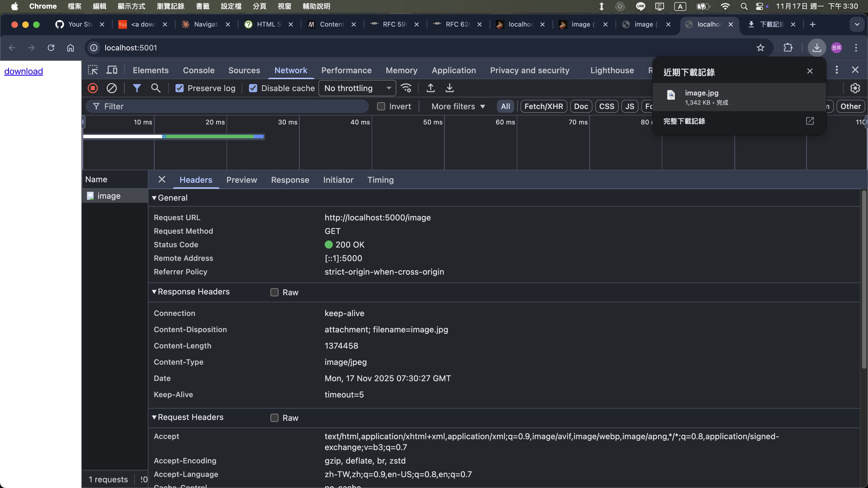
Task: Clear the network log
Action: tap(111, 88)
